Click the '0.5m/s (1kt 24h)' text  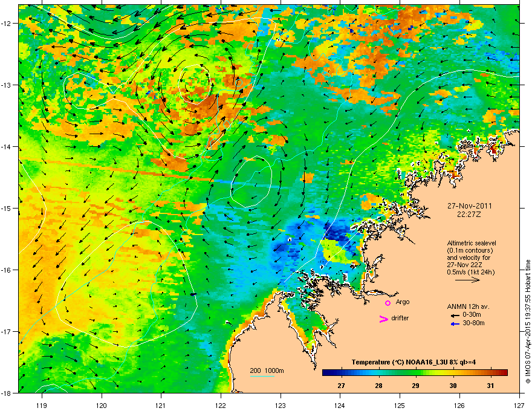[471, 272]
